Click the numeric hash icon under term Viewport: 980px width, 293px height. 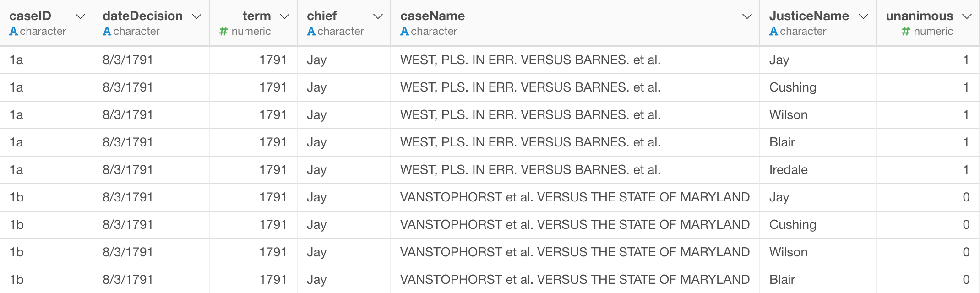tap(223, 31)
